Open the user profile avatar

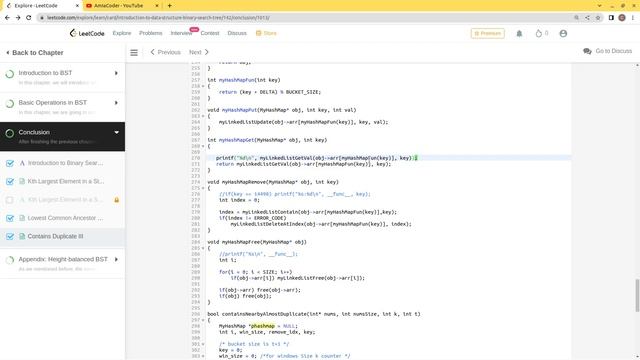coord(563,33)
